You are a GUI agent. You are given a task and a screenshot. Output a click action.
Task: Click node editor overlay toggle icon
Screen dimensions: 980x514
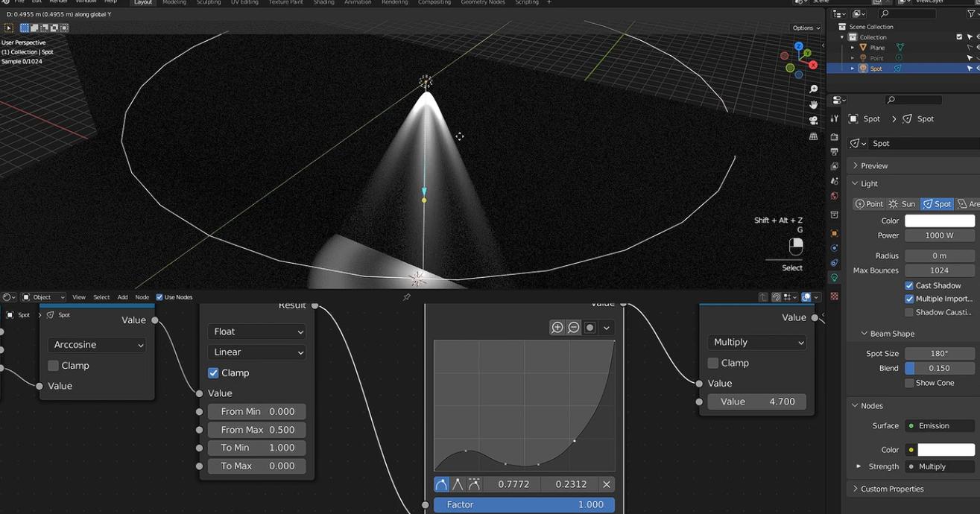tap(806, 297)
